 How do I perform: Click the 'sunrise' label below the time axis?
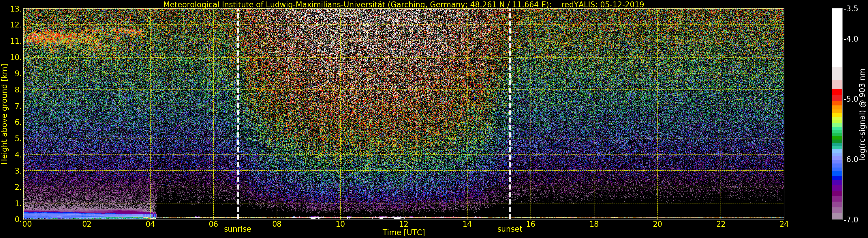238,229
